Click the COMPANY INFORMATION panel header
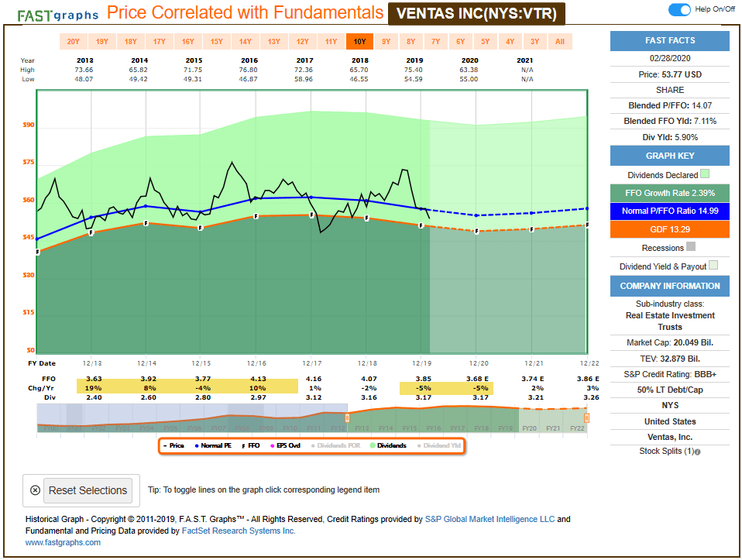This screenshot has width=742, height=560. click(x=670, y=286)
